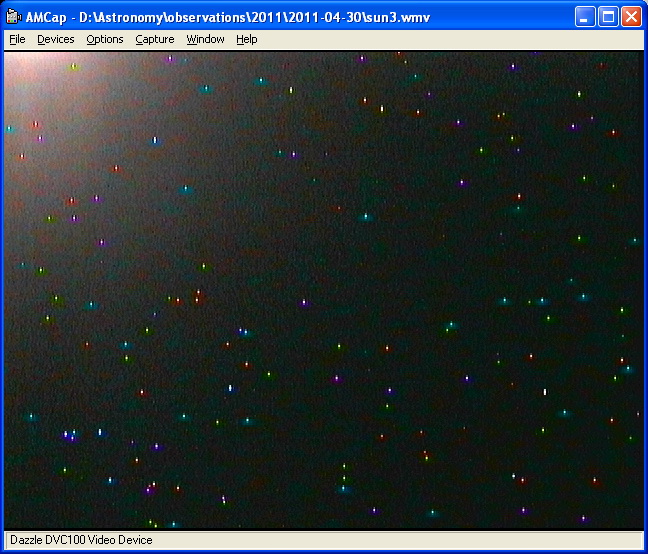Click the video preview area

click(324, 290)
